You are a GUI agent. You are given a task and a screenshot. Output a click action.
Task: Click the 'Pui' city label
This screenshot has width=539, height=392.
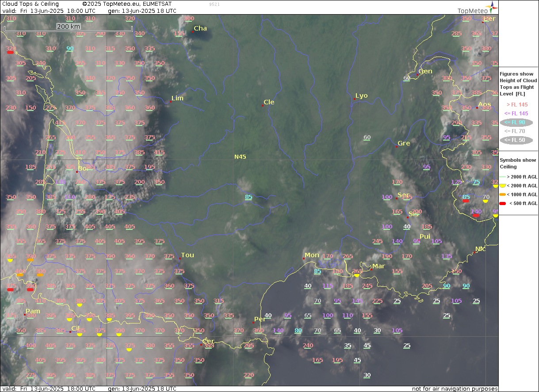coord(425,236)
